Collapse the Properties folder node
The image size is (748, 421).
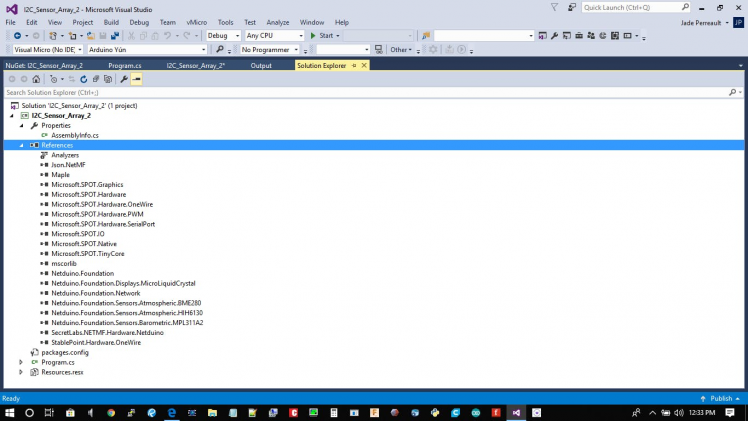(x=21, y=126)
